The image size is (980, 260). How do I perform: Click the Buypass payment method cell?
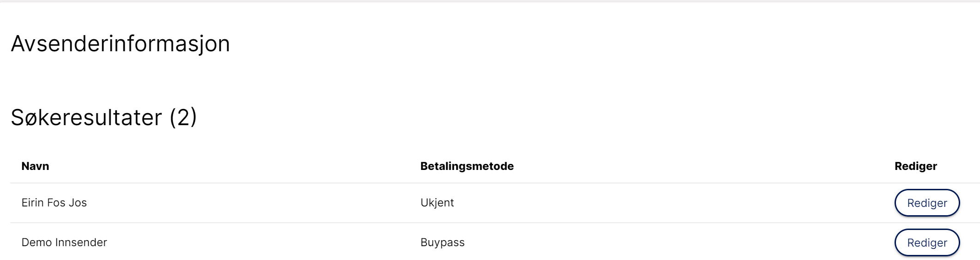(x=442, y=242)
